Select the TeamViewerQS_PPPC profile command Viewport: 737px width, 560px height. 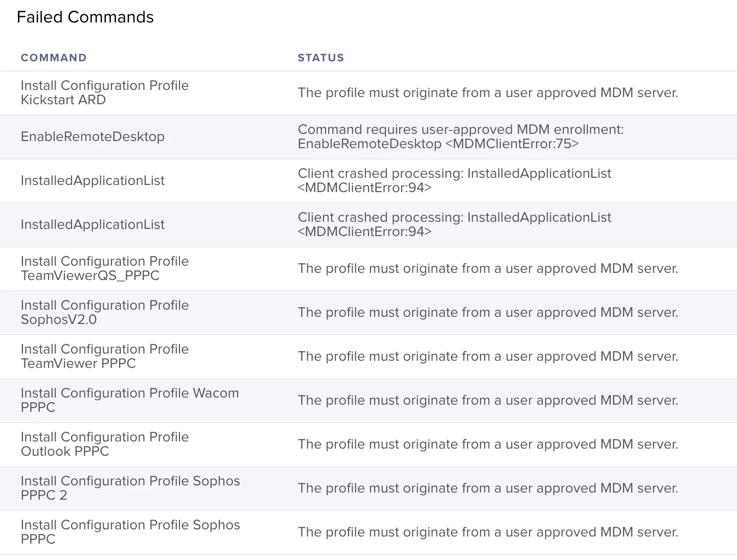105,269
